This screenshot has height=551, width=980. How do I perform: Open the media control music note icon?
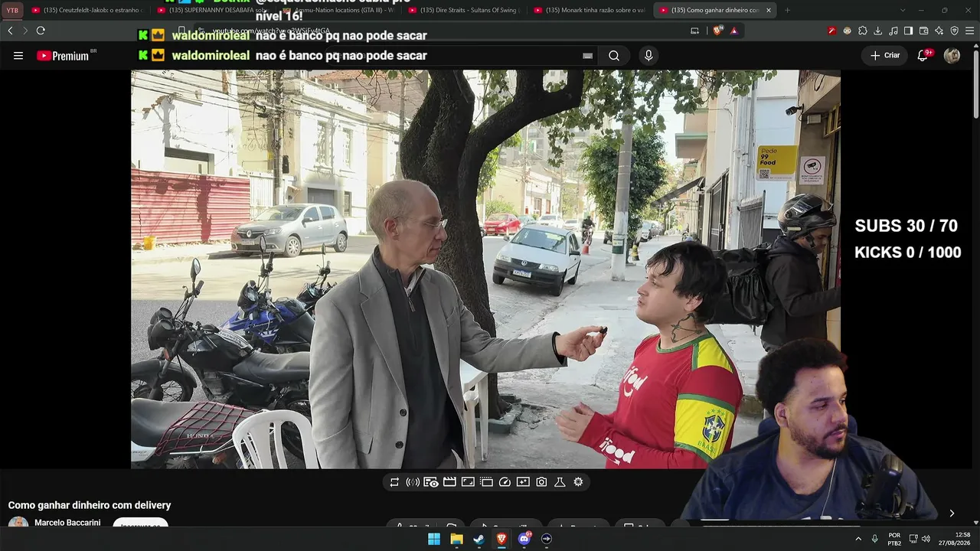pos(893,31)
